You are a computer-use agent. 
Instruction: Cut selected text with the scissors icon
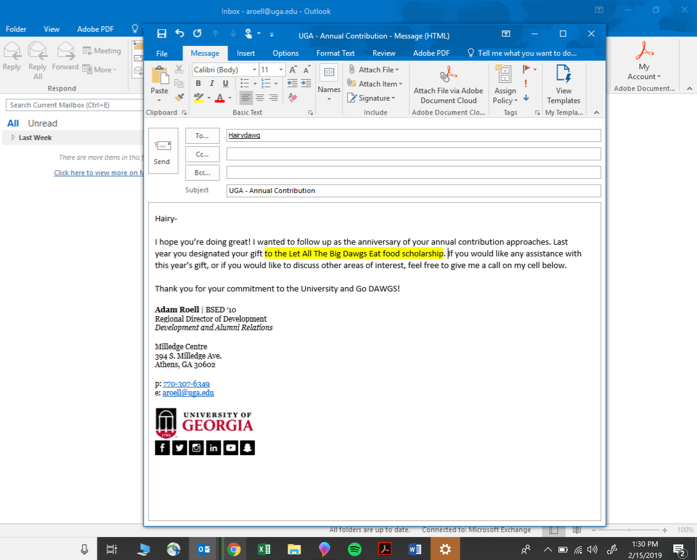tap(179, 69)
